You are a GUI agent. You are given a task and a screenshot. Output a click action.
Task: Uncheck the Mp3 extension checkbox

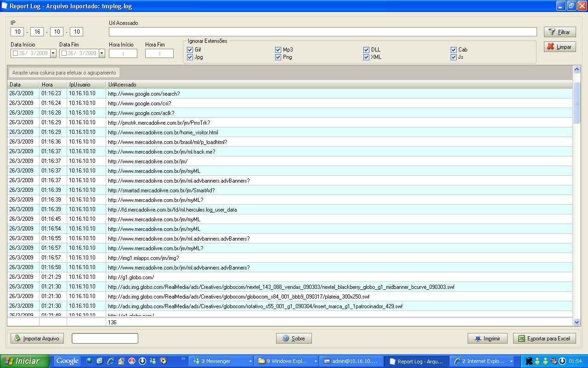(x=278, y=50)
